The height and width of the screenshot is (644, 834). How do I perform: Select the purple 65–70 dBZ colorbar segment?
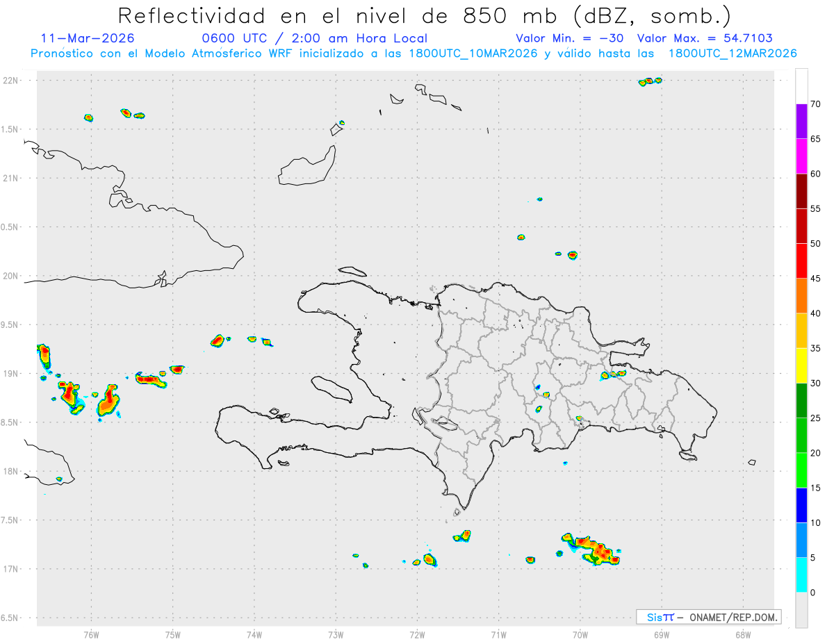coord(801,121)
